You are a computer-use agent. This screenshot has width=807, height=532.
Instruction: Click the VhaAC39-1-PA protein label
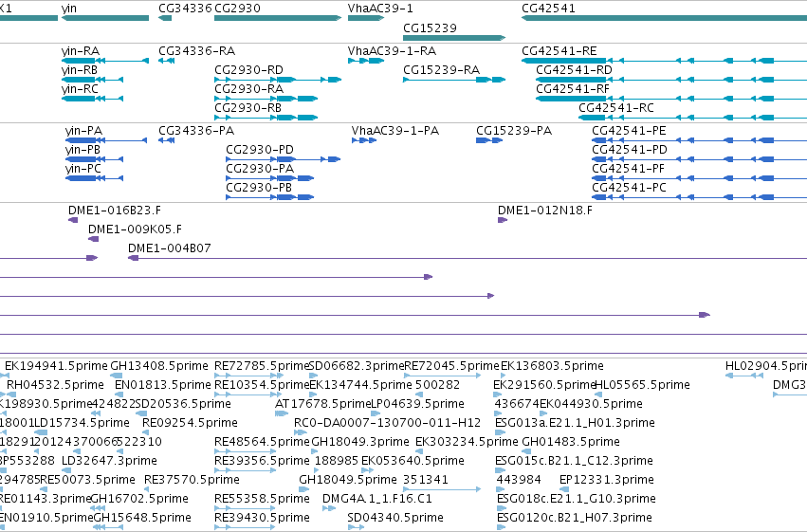395,131
